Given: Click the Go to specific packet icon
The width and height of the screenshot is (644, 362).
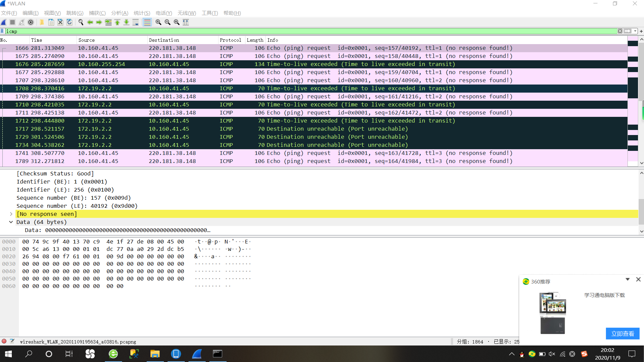Looking at the screenshot, I should [x=108, y=22].
